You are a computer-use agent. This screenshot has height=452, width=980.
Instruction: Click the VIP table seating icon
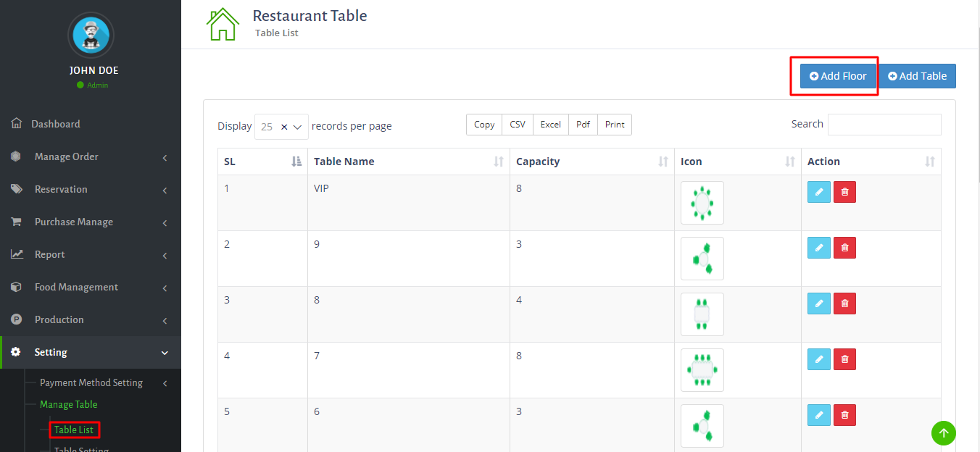[702, 203]
